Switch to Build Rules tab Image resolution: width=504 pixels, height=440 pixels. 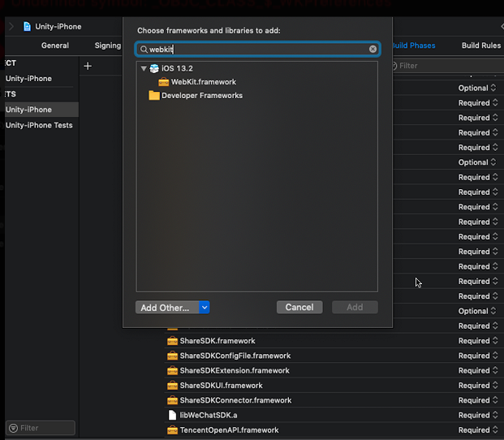pos(481,45)
